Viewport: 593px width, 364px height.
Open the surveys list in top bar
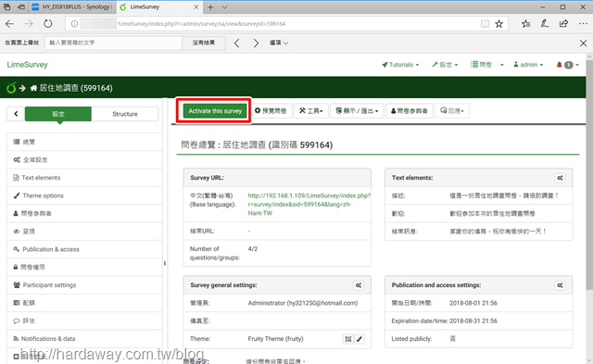point(481,65)
